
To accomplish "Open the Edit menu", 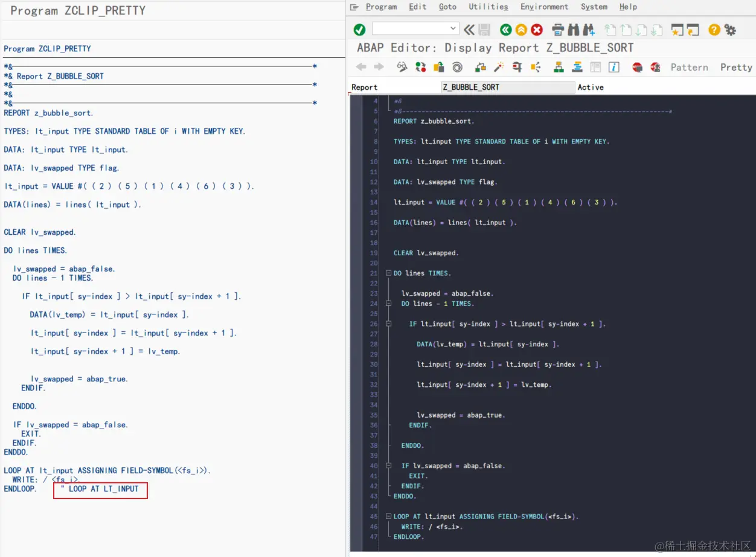I will coord(417,7).
